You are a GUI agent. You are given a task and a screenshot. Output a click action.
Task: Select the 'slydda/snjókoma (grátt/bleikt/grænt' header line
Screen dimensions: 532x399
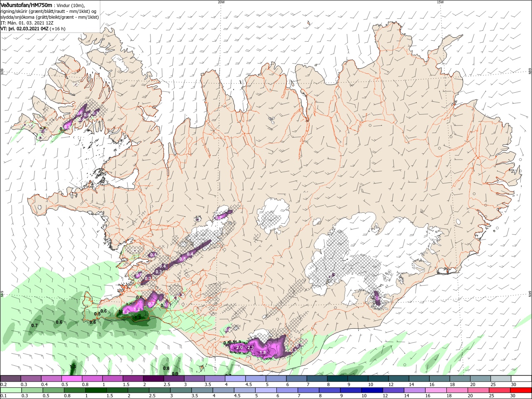49,17
